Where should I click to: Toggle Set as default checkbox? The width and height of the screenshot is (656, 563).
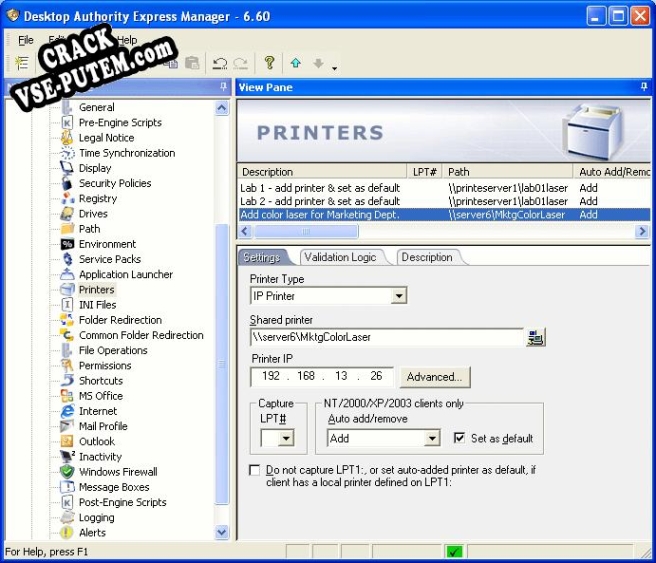[x=459, y=438]
